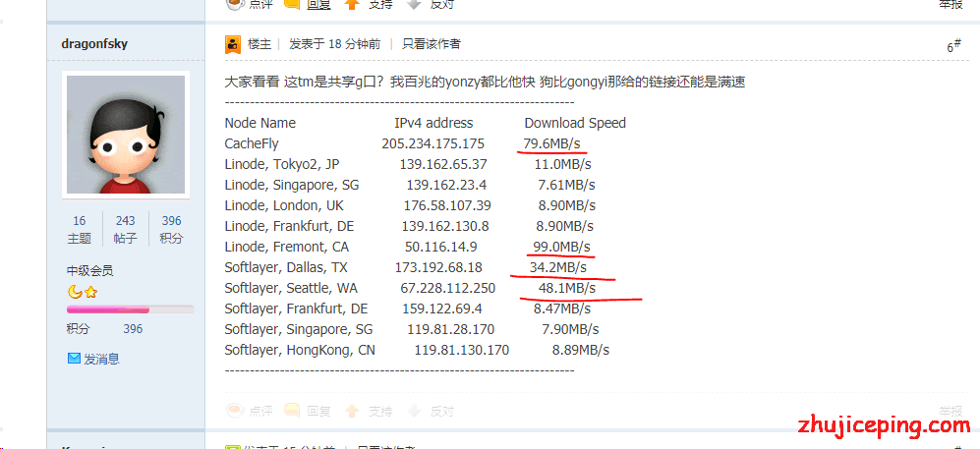This screenshot has height=449, width=980.
Task: Open the 6# floor number link
Action: [953, 47]
